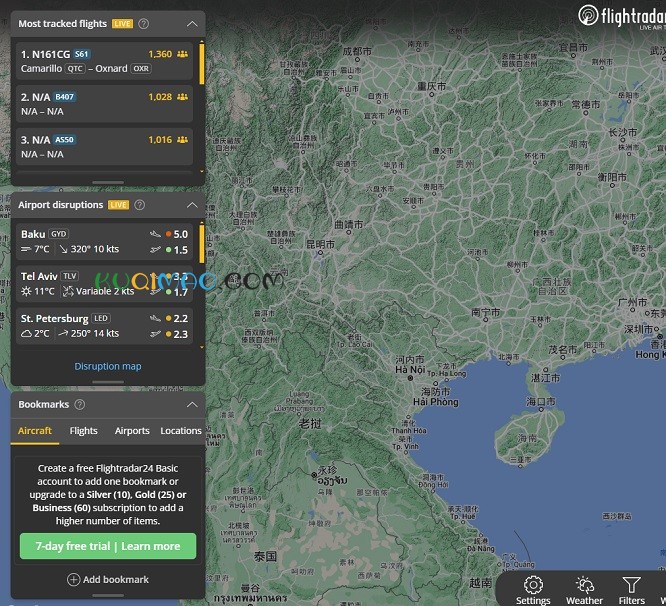The height and width of the screenshot is (606, 666).
Task: Click Baku departure disruption index 1.5
Action: (x=181, y=250)
